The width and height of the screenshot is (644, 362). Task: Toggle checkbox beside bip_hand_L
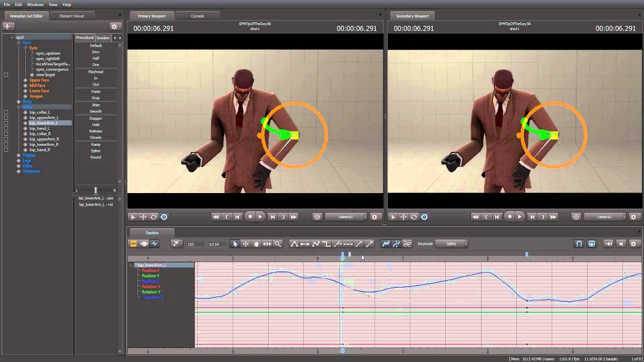6,128
